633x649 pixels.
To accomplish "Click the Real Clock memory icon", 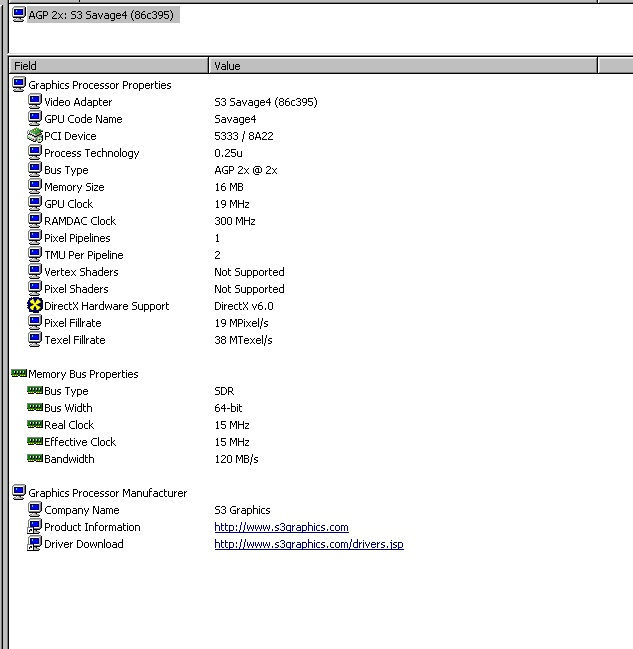I will point(35,424).
